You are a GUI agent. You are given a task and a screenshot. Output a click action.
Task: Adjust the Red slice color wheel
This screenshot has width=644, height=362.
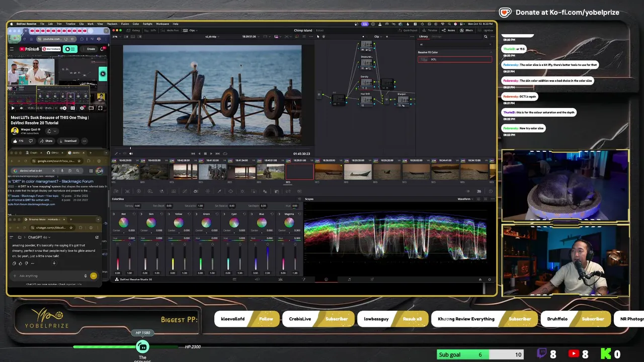tap(123, 223)
